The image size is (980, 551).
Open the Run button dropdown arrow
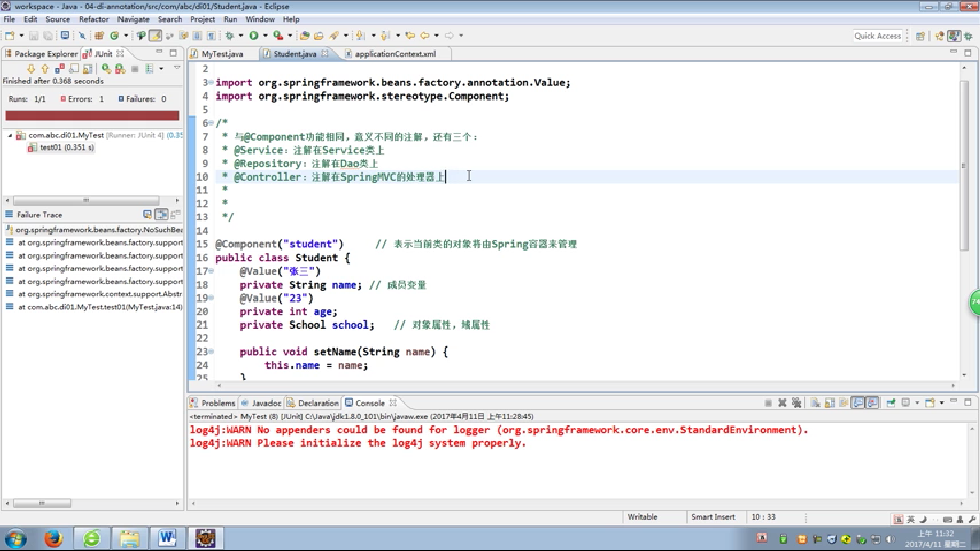265,36
